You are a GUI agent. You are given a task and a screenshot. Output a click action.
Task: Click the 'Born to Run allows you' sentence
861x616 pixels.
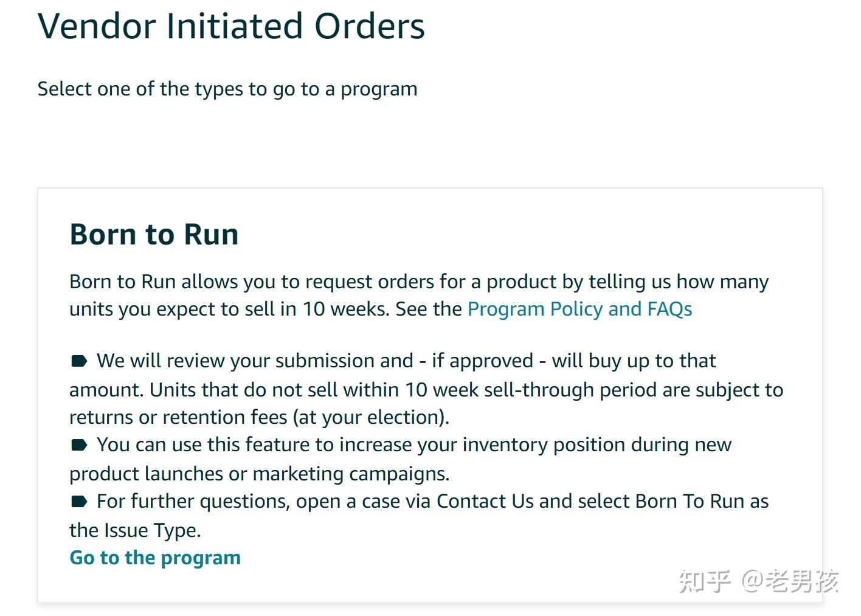(419, 282)
